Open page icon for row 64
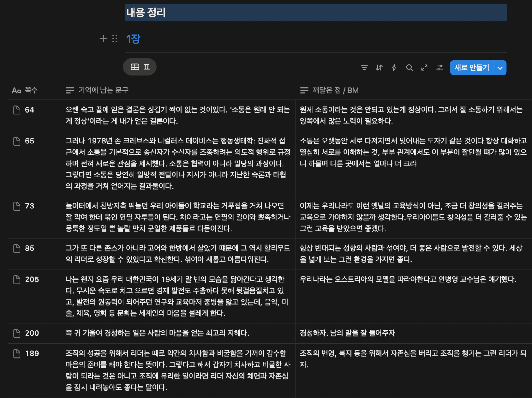Screen dimensions: 532x398 pos(17,110)
